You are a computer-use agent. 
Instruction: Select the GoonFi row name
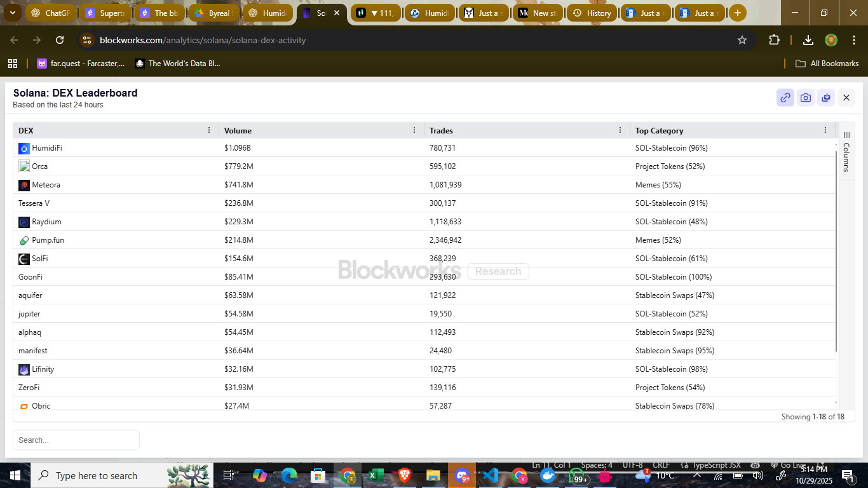[31, 277]
